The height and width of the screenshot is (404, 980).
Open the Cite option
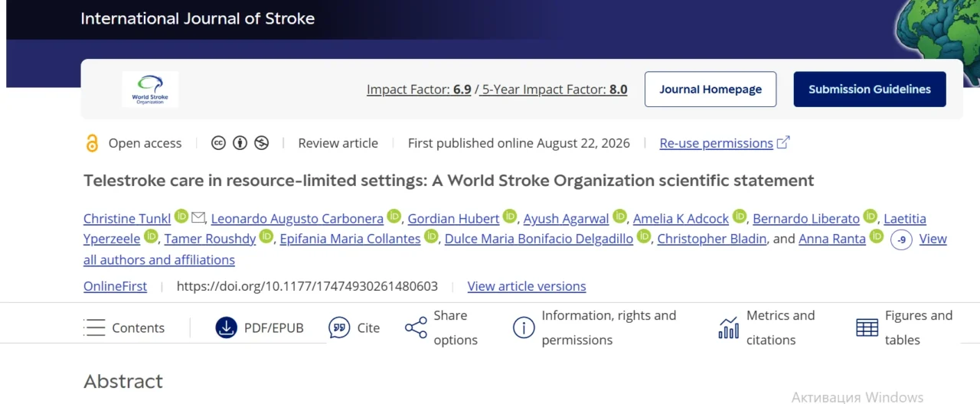tap(368, 327)
